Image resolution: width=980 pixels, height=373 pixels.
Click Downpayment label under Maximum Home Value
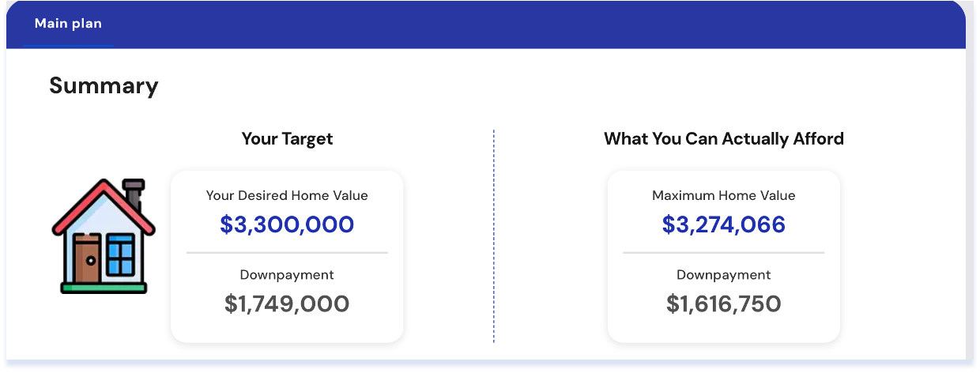pos(723,275)
